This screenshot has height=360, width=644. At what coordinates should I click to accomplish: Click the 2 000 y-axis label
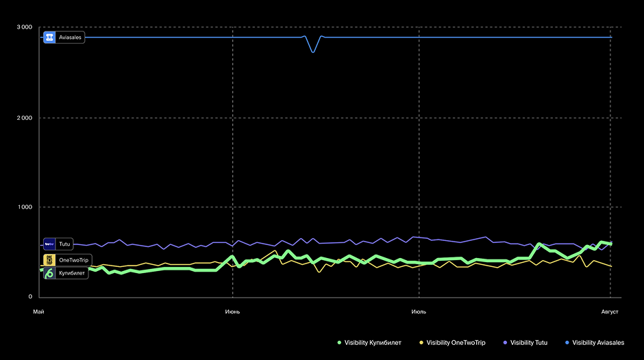click(24, 118)
